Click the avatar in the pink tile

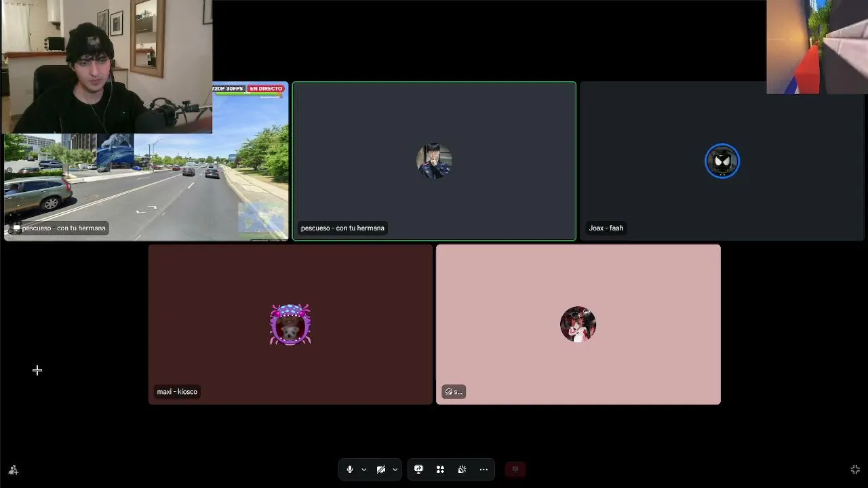(578, 325)
